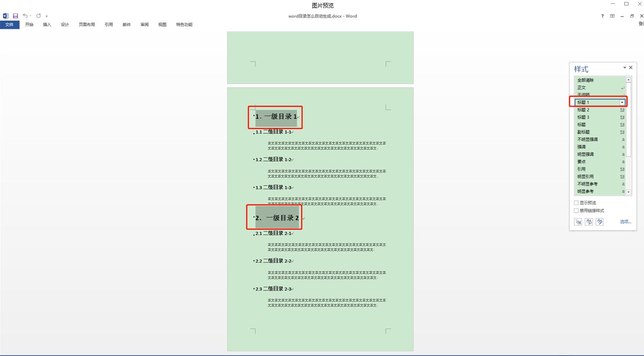Viewport: 644px width, 356px height.
Task: Click the New Style icon button
Action: coord(578,222)
